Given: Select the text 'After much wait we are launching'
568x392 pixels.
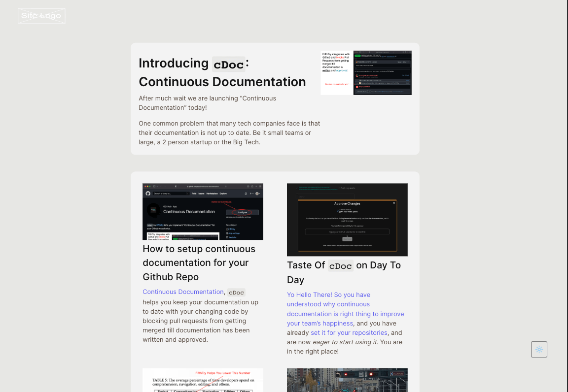Looking at the screenshot, I should (x=188, y=98).
